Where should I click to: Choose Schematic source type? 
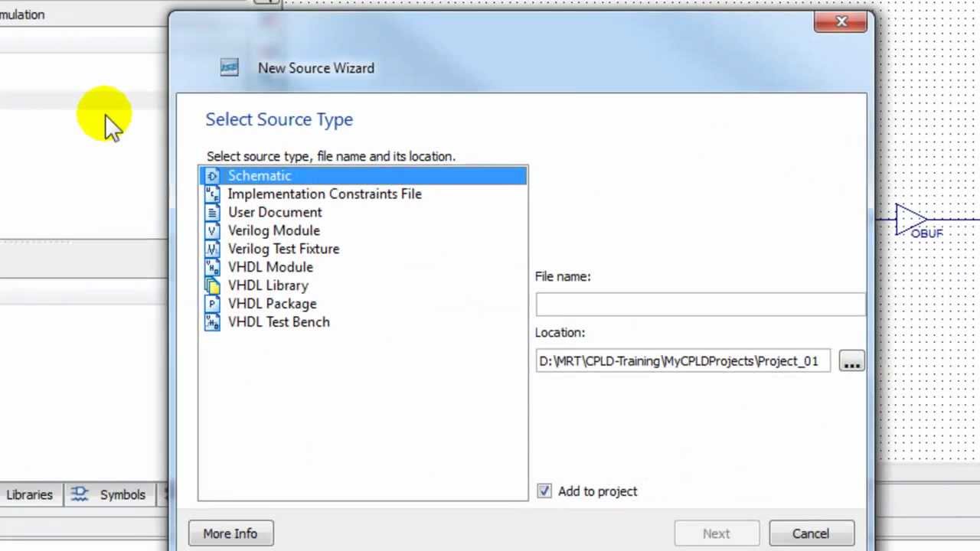tap(363, 176)
